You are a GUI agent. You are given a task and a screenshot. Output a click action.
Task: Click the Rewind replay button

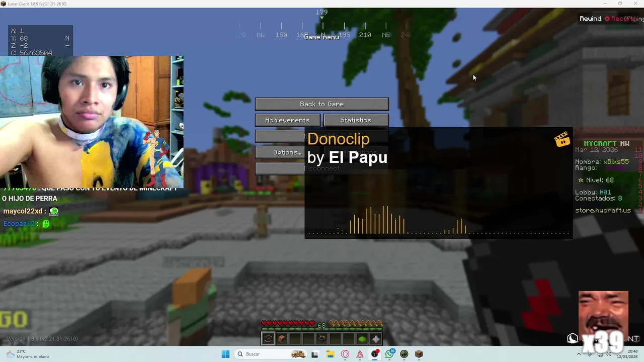tap(590, 19)
